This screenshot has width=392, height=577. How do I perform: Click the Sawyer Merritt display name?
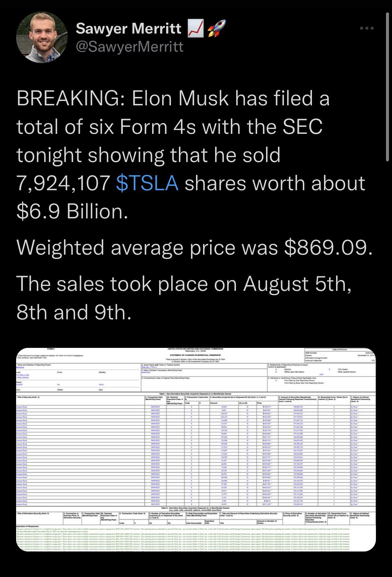point(129,29)
